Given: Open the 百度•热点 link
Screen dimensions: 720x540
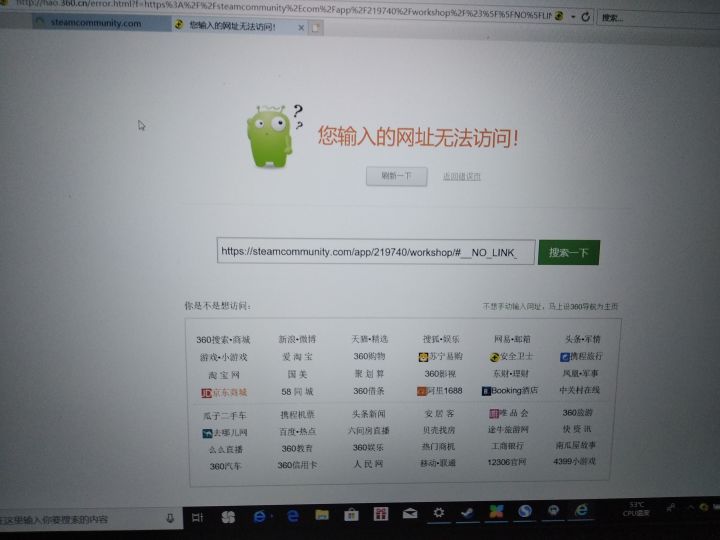Looking at the screenshot, I should coord(298,432).
